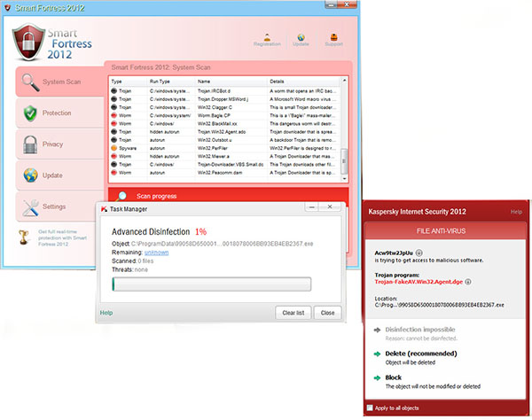532x420 pixels.
Task: Click the unknown Remaining link
Action: click(x=156, y=253)
